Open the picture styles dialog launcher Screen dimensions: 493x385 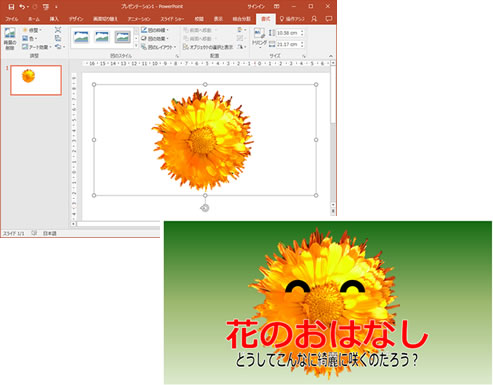[x=177, y=56]
